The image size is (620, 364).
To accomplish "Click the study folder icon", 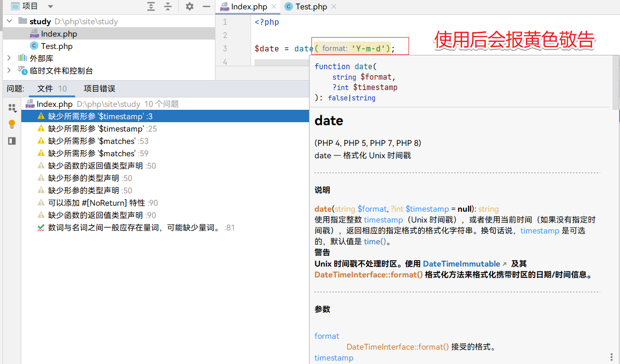I will (x=22, y=21).
